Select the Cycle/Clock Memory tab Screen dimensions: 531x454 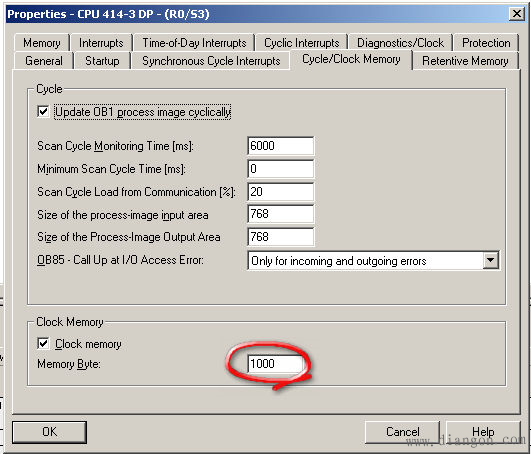coord(351,59)
